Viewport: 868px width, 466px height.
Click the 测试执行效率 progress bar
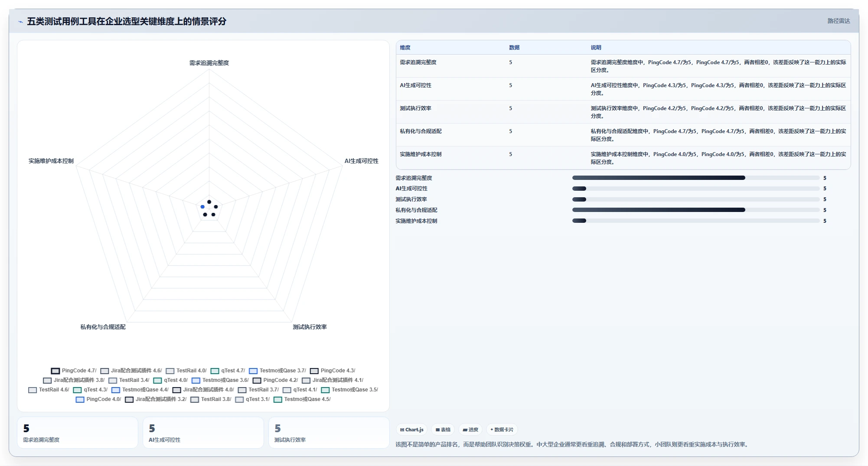(x=696, y=199)
